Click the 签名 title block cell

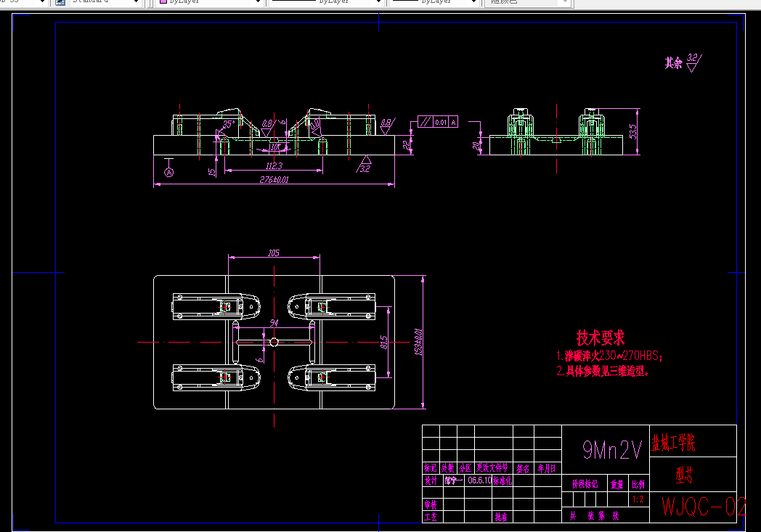523,468
